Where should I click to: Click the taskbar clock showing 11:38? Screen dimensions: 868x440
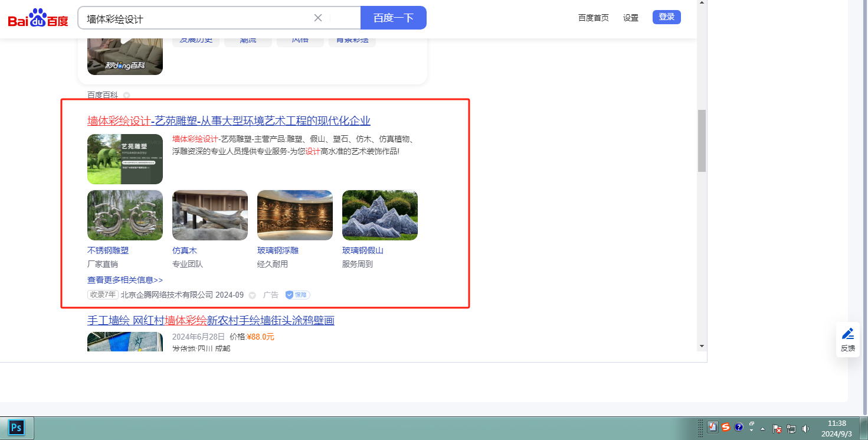837,429
